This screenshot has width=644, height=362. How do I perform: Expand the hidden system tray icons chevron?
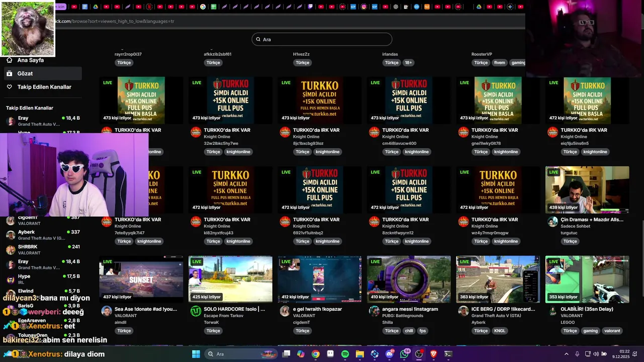[x=567, y=354]
